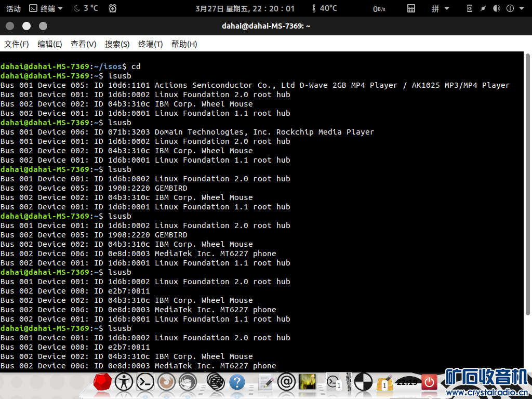Expand the 终端 application menu in the top bar
Image resolution: width=532 pixels, height=399 pixels.
coord(46,8)
